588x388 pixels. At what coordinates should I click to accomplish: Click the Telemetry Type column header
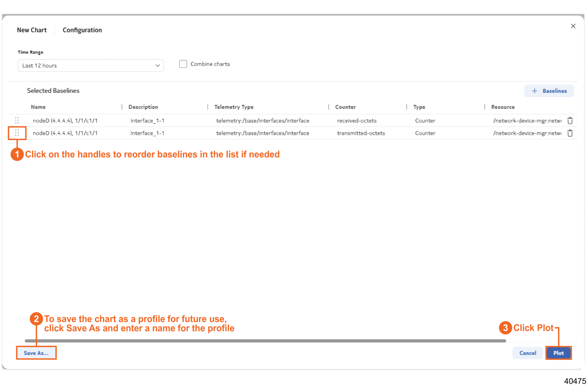click(234, 107)
